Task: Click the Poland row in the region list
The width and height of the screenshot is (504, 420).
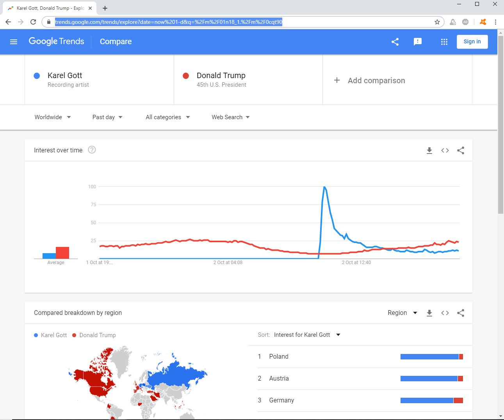Action: 360,357
